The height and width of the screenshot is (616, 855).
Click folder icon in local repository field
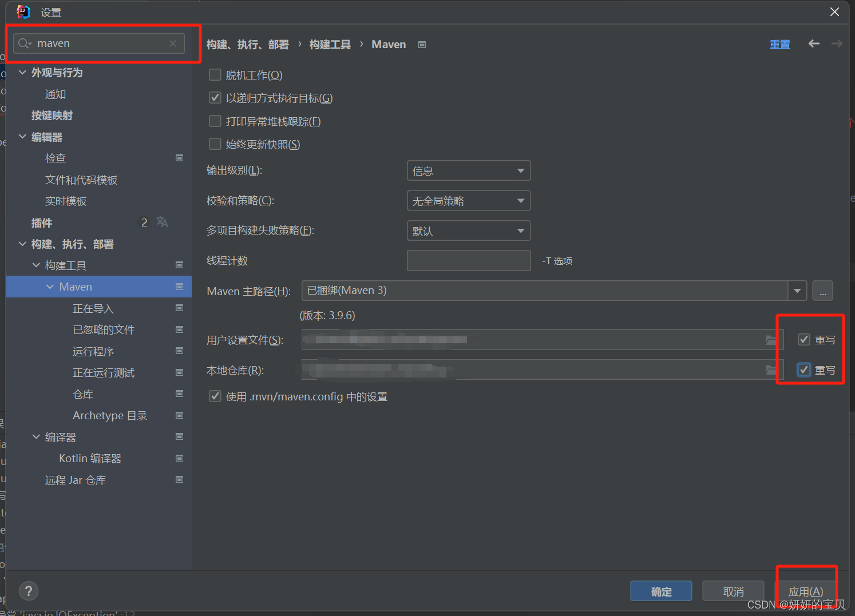[771, 370]
